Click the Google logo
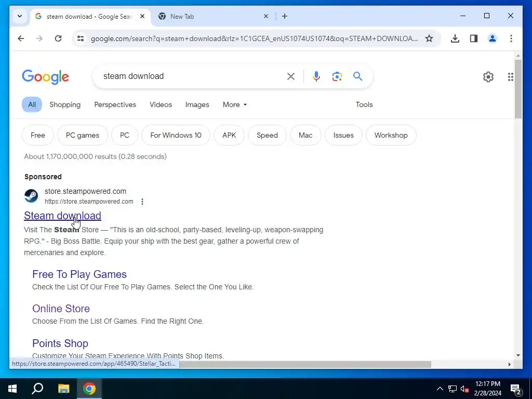This screenshot has height=399, width=532. [x=46, y=77]
